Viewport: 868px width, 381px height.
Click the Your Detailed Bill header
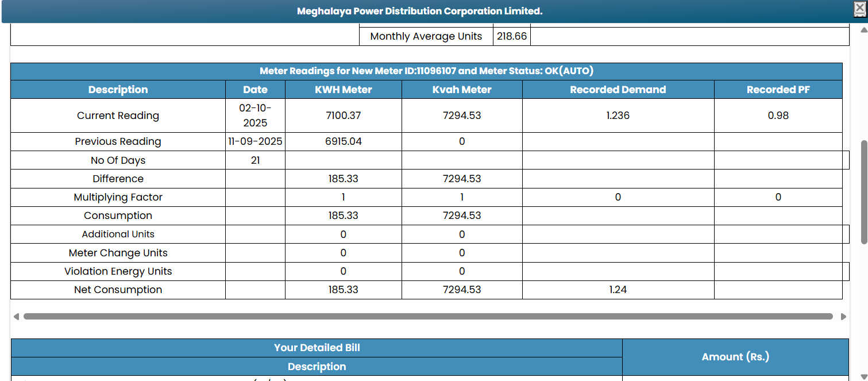317,348
